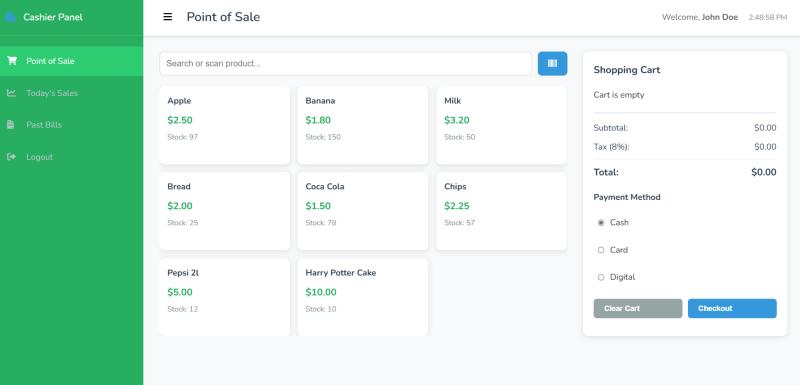The width and height of the screenshot is (800, 385).
Task: Click the 'Cart is empty' message
Action: point(619,95)
